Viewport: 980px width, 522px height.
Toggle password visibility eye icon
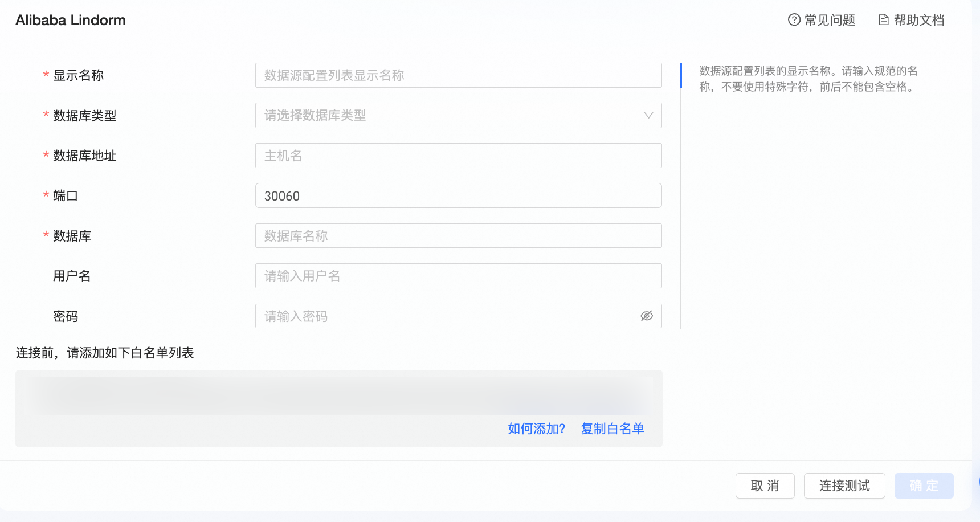pyautogui.click(x=647, y=316)
